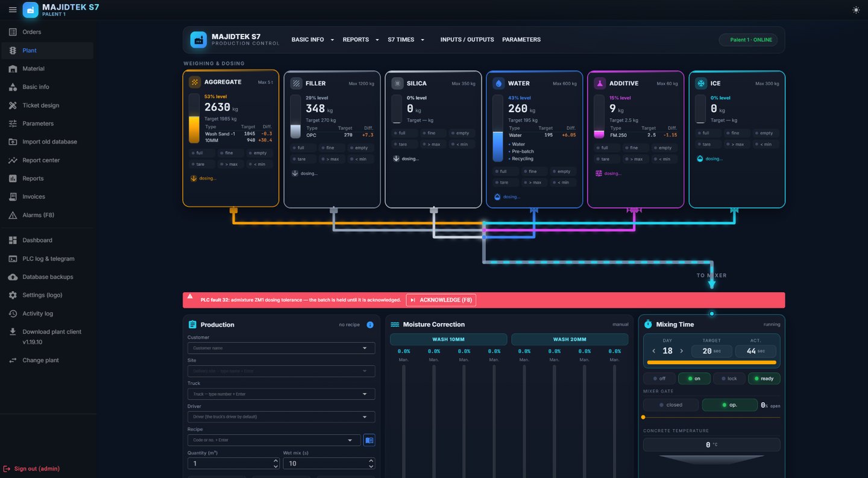Open the Truck selection dropdown
This screenshot has height=478, width=868.
point(281,394)
